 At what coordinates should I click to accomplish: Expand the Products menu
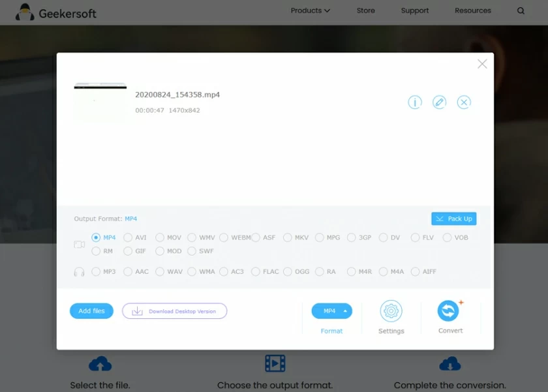[310, 11]
